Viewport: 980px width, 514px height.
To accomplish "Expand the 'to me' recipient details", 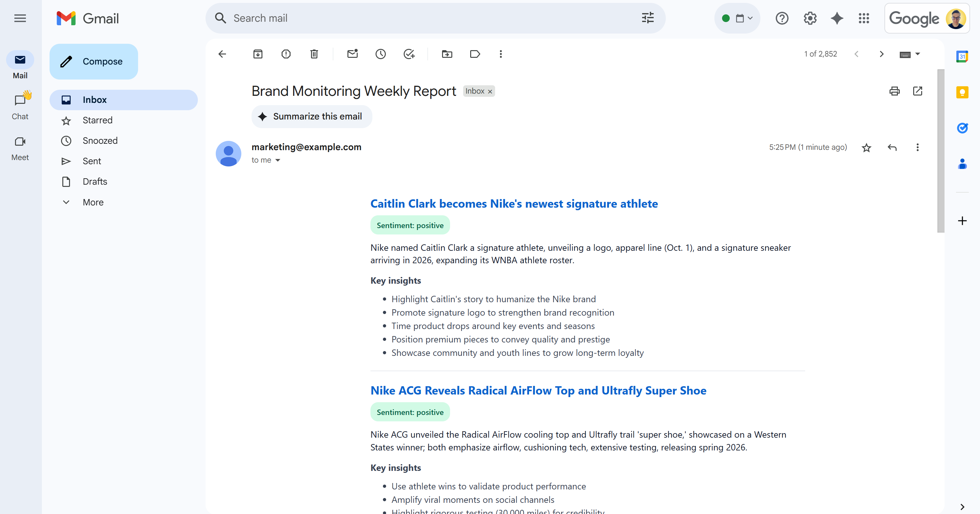I will (x=277, y=160).
